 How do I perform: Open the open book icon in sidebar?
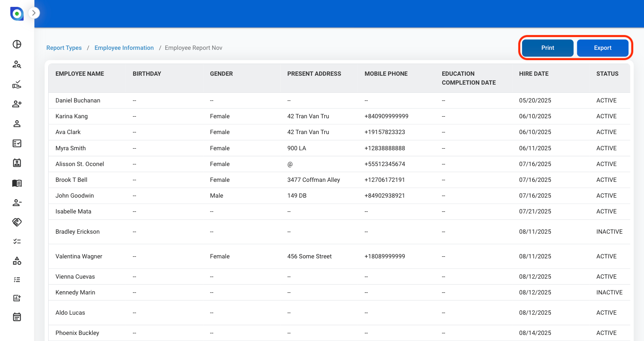[17, 183]
